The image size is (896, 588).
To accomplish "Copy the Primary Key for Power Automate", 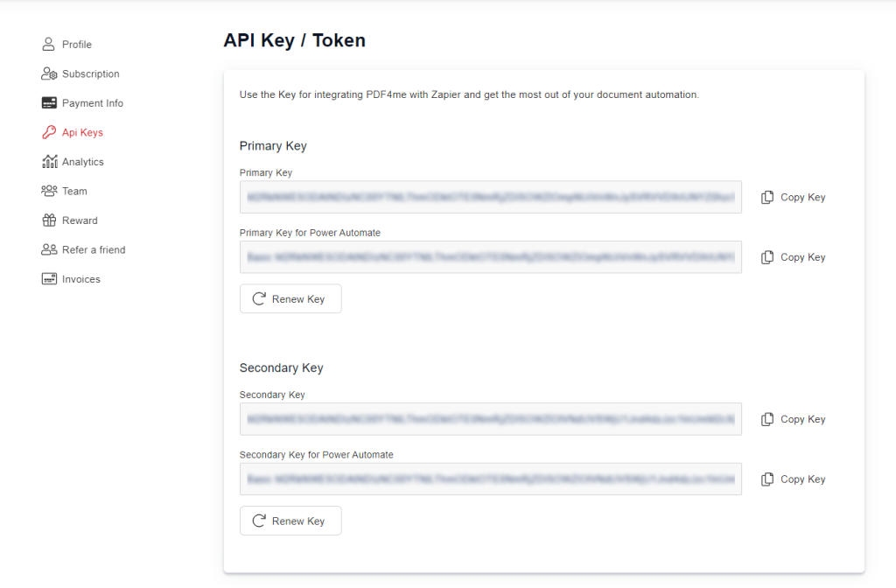I will tap(793, 257).
